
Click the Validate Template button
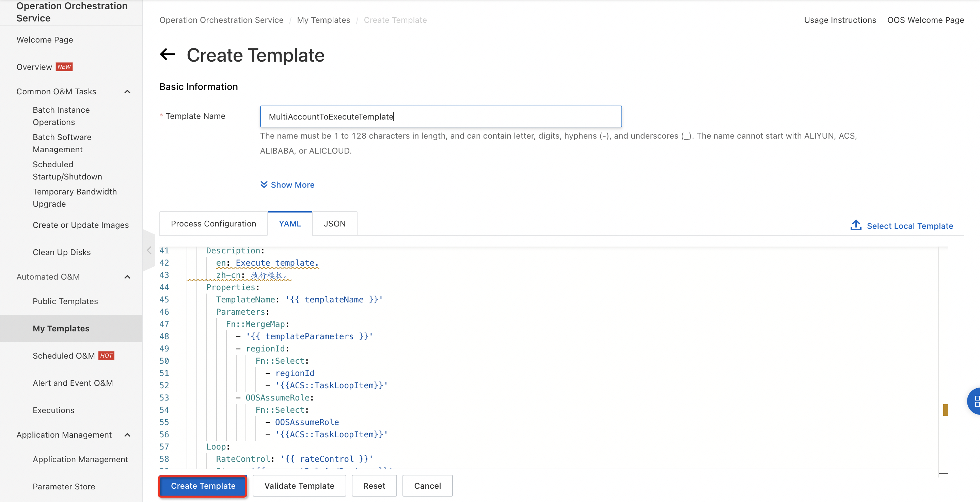(x=299, y=486)
